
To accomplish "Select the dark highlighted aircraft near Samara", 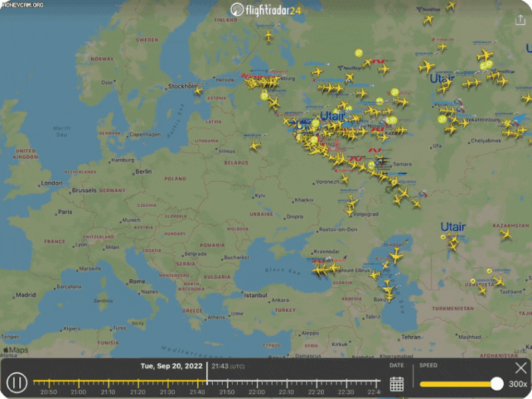I will 382,162.
